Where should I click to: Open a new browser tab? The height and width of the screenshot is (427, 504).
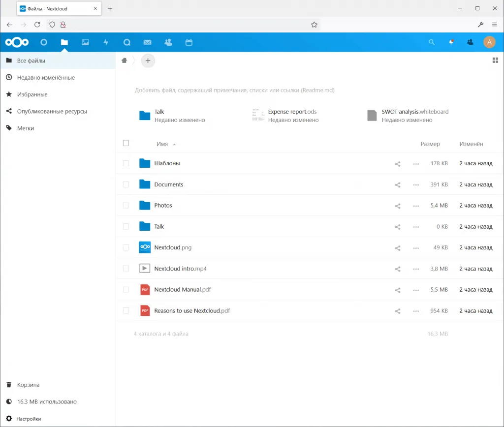(x=110, y=9)
